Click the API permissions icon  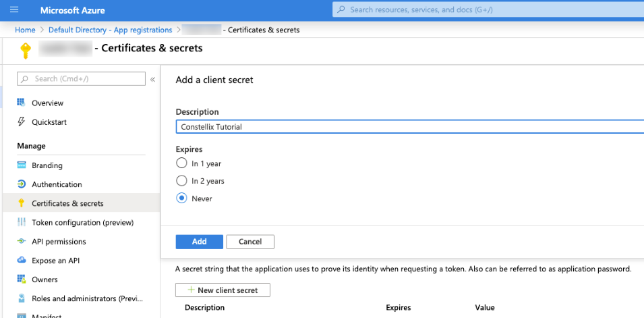pyautogui.click(x=22, y=241)
